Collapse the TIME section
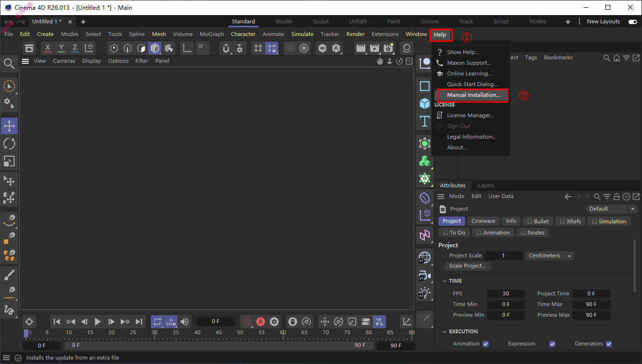 click(445, 281)
